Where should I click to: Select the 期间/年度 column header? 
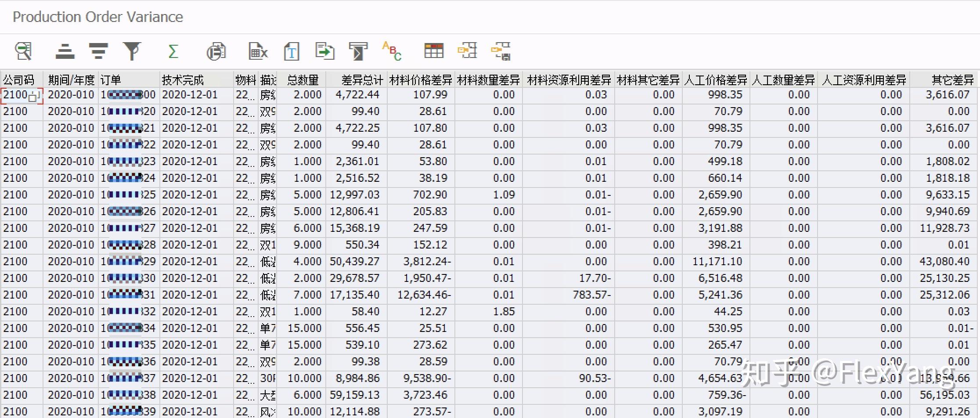71,80
